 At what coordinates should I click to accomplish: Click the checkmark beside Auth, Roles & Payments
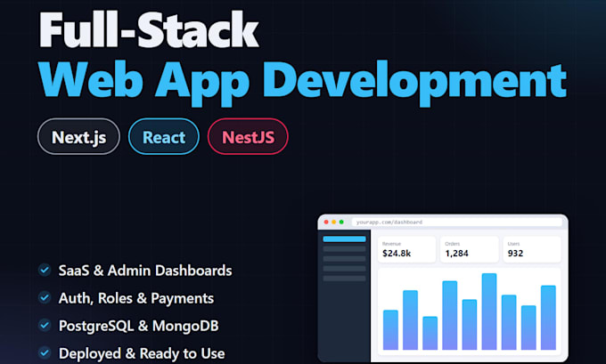coord(45,297)
